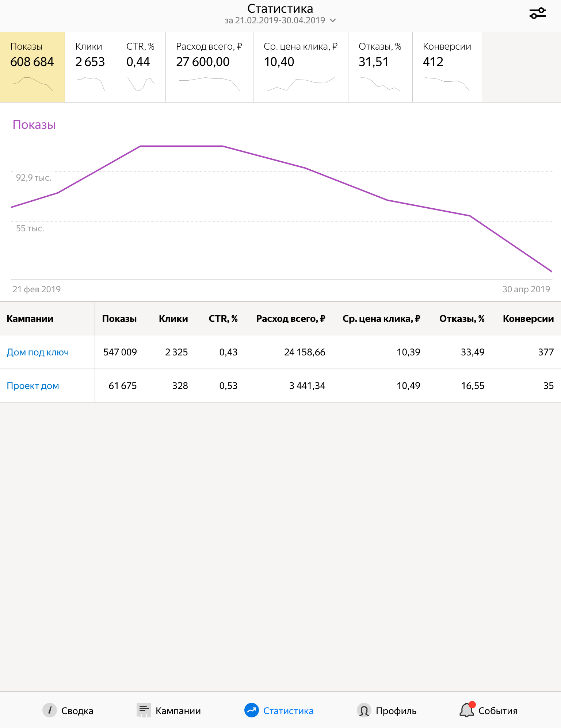
Task: Sort table by Конверсии column header
Action: 528,319
